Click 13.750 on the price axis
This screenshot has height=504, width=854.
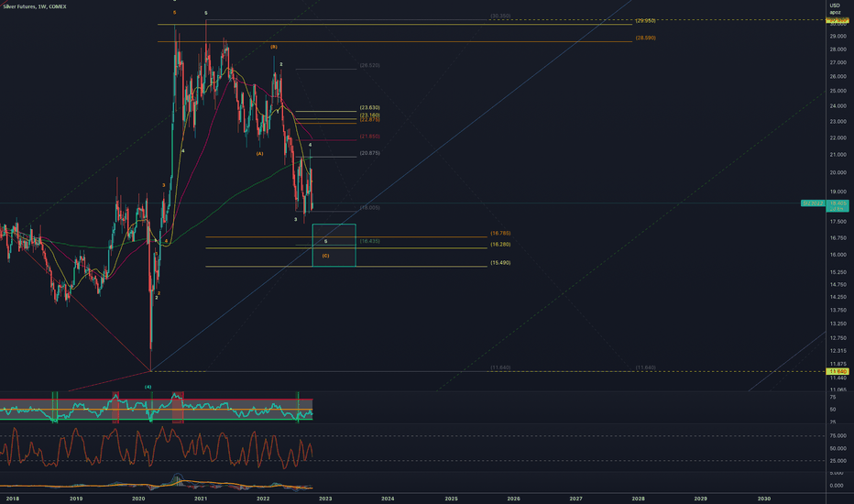tap(838, 310)
